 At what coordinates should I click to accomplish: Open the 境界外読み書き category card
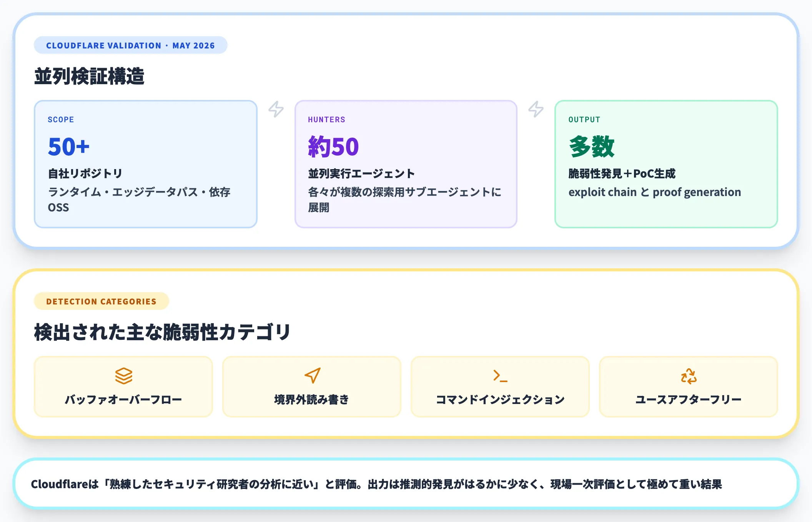pyautogui.click(x=312, y=387)
